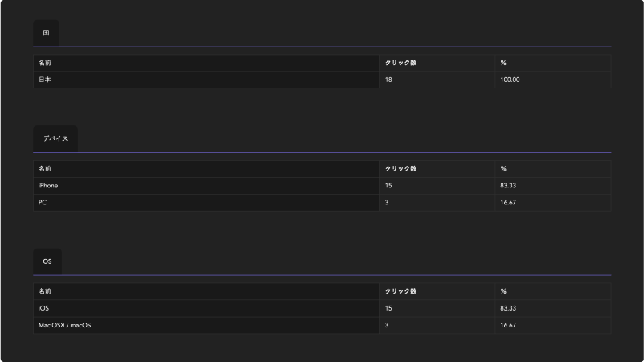The width and height of the screenshot is (644, 362).
Task: Click the 16.67 value in PC row
Action: click(507, 203)
